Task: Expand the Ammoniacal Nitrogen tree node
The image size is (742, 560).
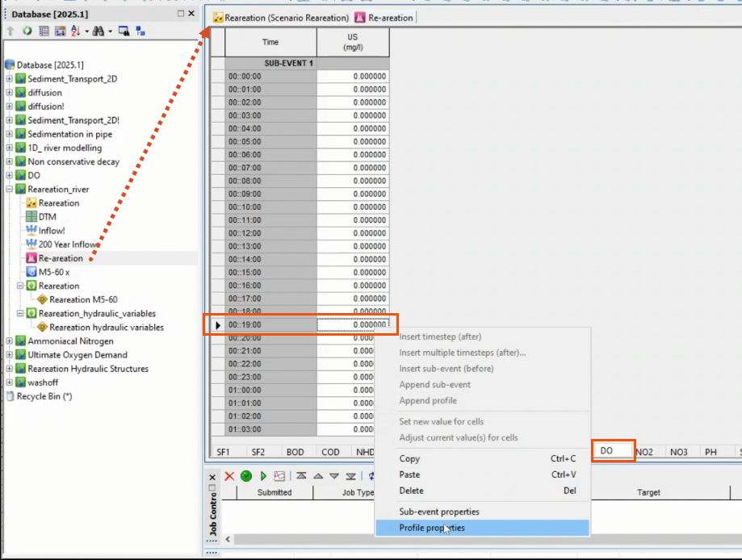Action: [8, 341]
